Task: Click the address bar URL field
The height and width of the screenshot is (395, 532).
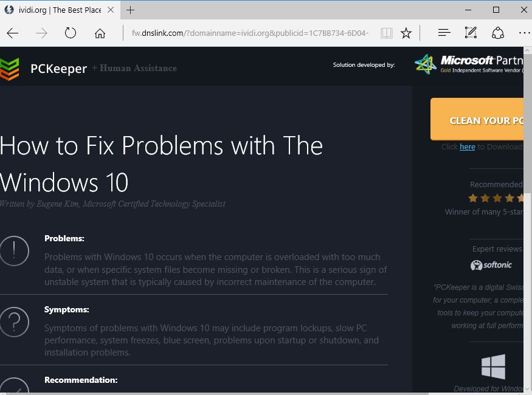Action: pyautogui.click(x=250, y=33)
